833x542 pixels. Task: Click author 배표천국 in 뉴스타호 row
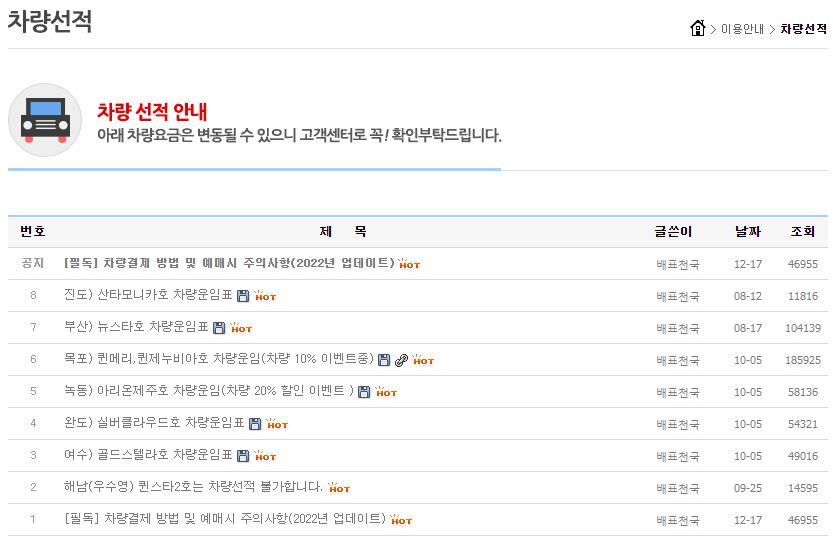pyautogui.click(x=678, y=328)
